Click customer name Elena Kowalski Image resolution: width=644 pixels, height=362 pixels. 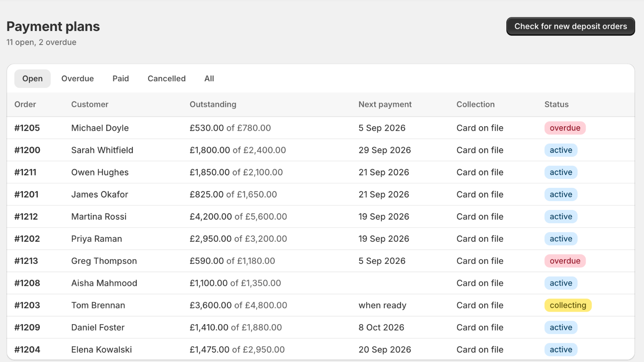pyautogui.click(x=101, y=349)
